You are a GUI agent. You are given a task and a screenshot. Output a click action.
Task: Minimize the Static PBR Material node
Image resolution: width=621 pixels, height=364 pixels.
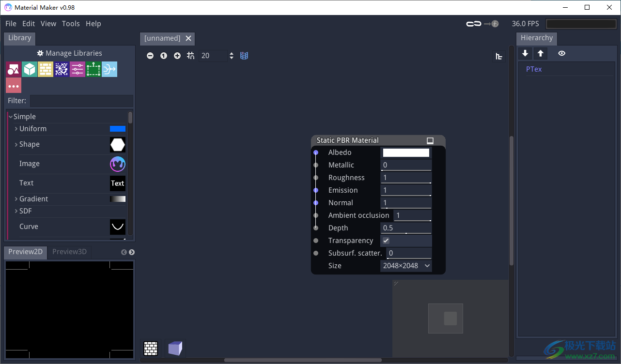tap(430, 141)
